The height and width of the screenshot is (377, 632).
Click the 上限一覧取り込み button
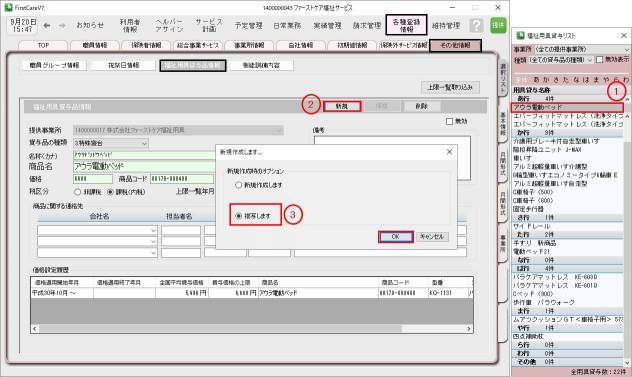(x=450, y=87)
